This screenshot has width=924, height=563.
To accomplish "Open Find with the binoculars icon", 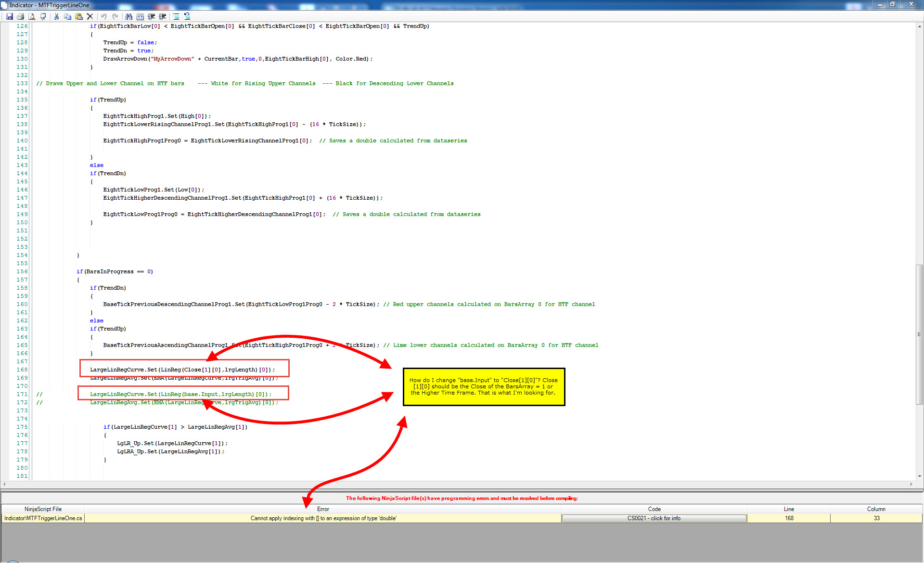I will click(x=128, y=16).
